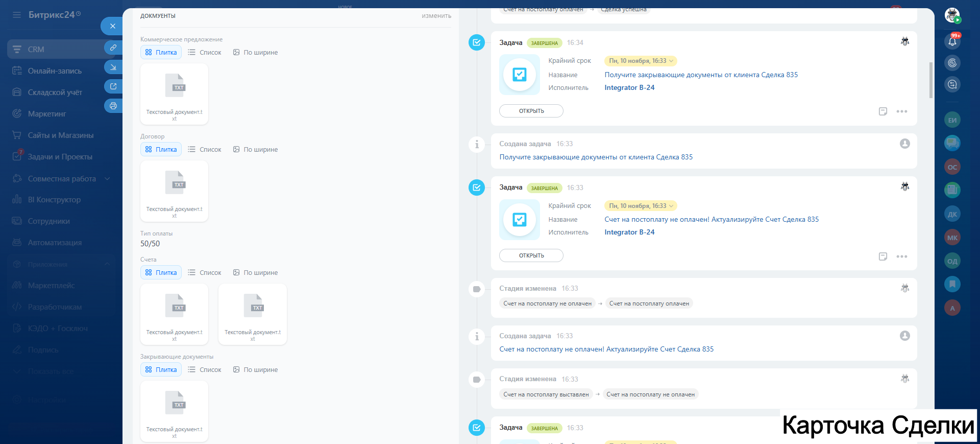Open CRM in the left menu

(x=36, y=50)
